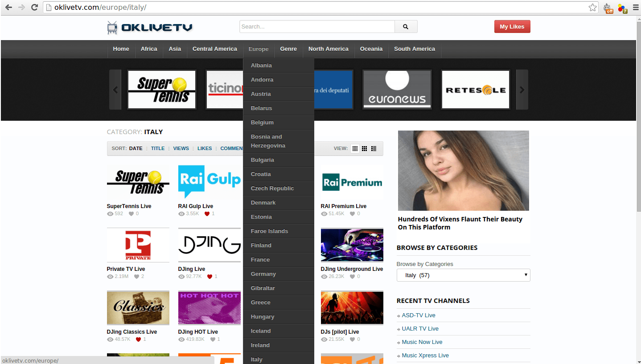Image resolution: width=641 pixels, height=364 pixels.
Task: Click the Europe menu heading
Action: [x=259, y=49]
